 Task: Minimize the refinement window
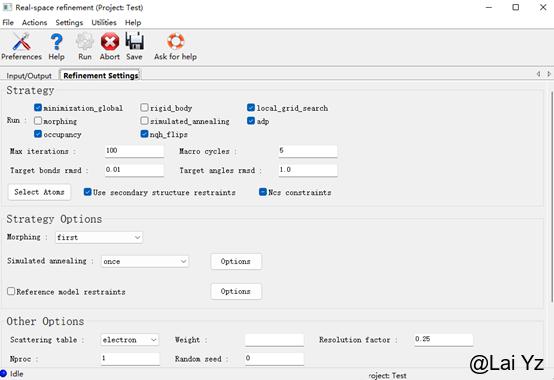[489, 7]
